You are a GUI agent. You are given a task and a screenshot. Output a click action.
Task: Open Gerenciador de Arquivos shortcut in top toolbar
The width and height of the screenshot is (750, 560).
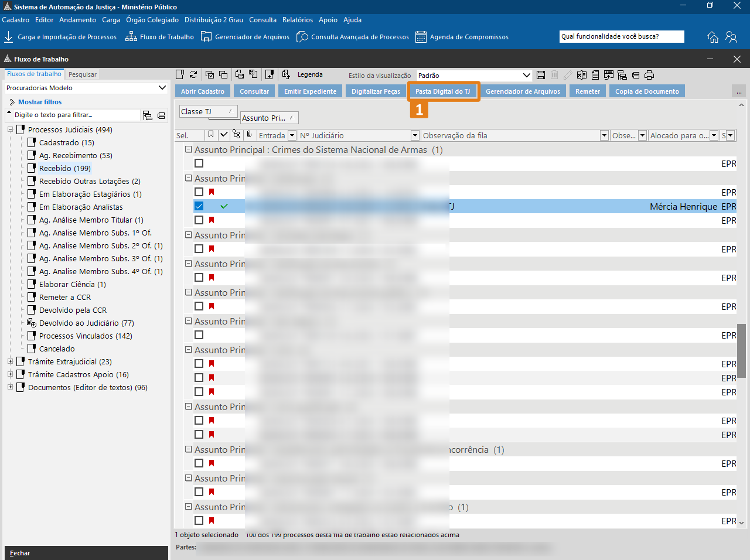click(x=245, y=37)
